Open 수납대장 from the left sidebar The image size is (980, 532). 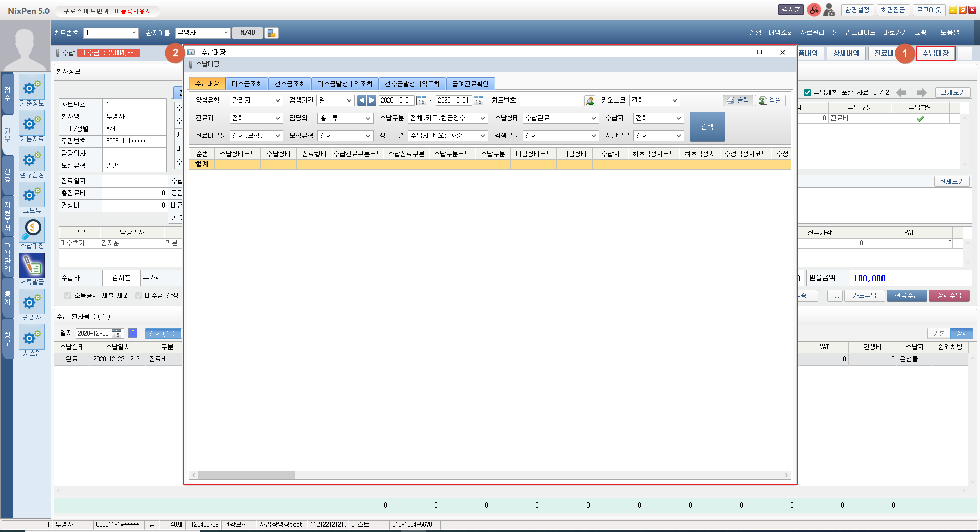click(x=32, y=231)
